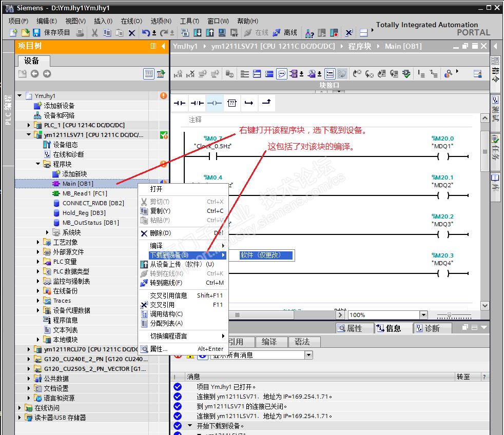Open the 在线(O) menu
504x435 pixels.
(131, 21)
